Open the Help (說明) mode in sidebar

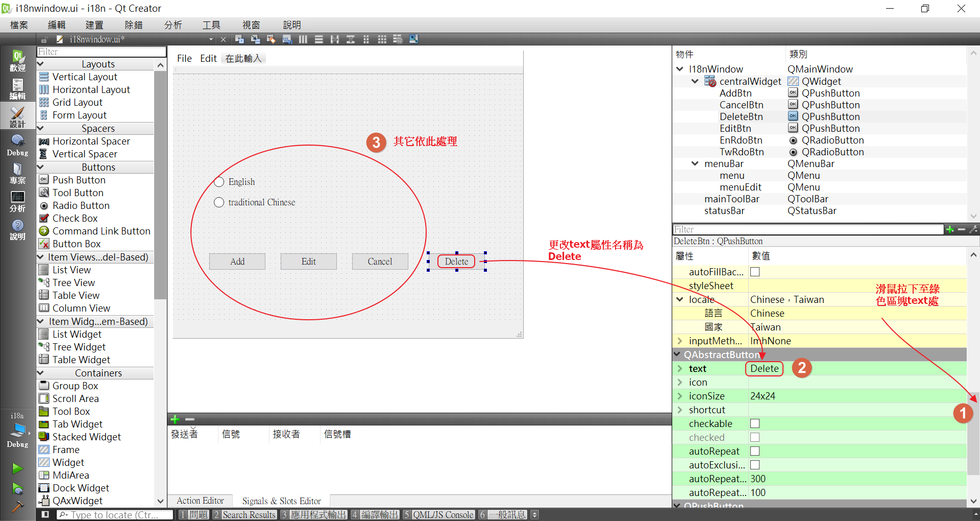click(17, 229)
